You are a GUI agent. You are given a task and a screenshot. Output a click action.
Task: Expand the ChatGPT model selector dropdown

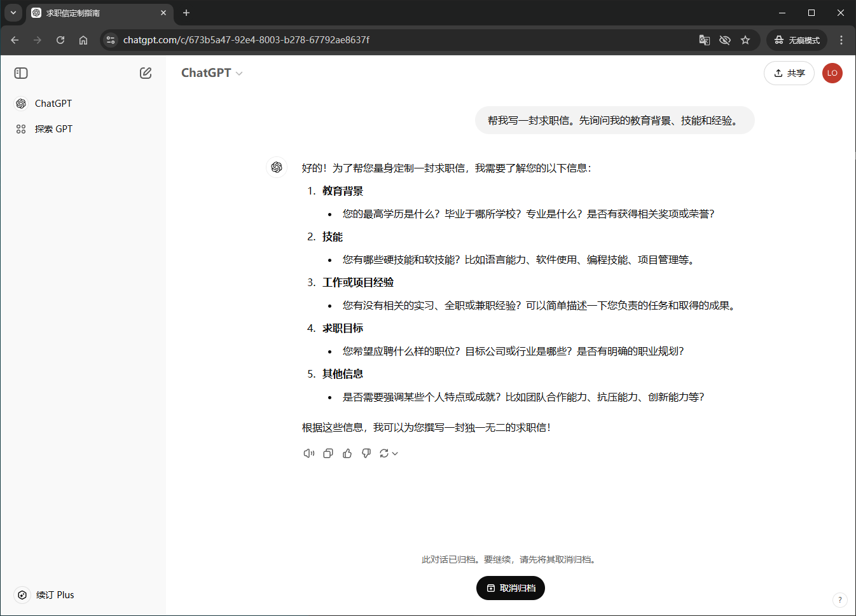pyautogui.click(x=212, y=73)
